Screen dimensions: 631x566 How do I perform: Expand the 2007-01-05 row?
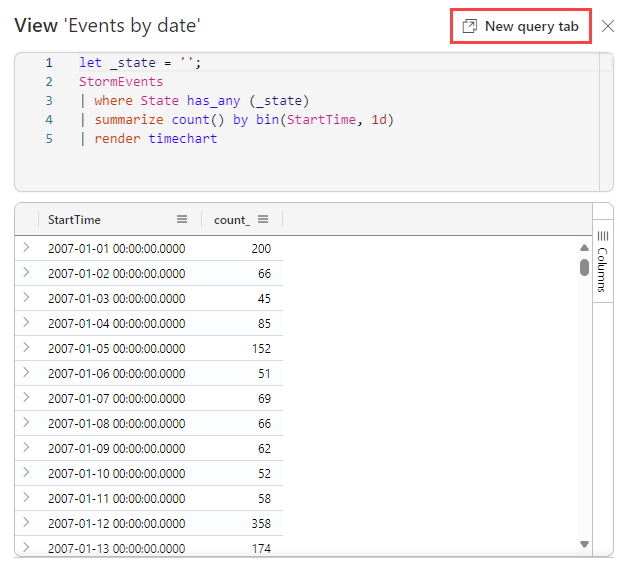(27, 347)
